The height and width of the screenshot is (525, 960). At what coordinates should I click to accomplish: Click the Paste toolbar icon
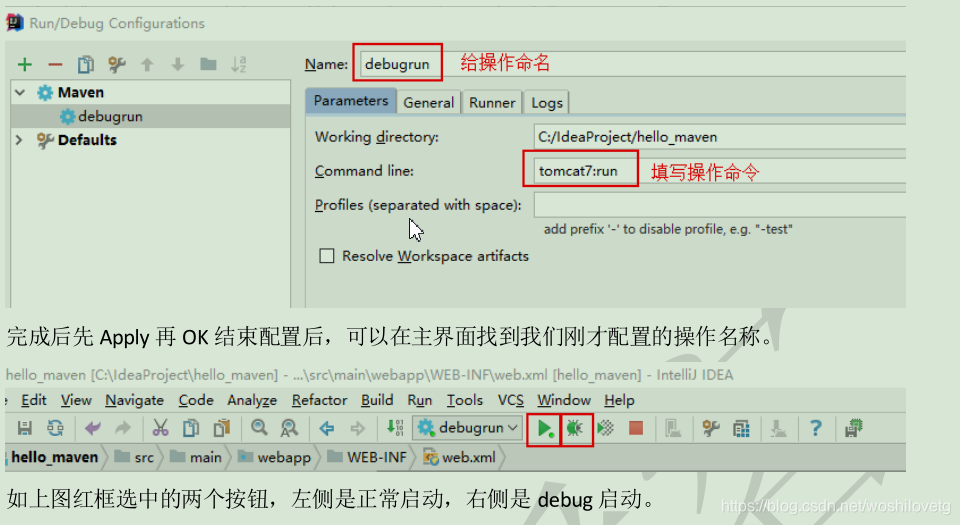click(x=222, y=428)
